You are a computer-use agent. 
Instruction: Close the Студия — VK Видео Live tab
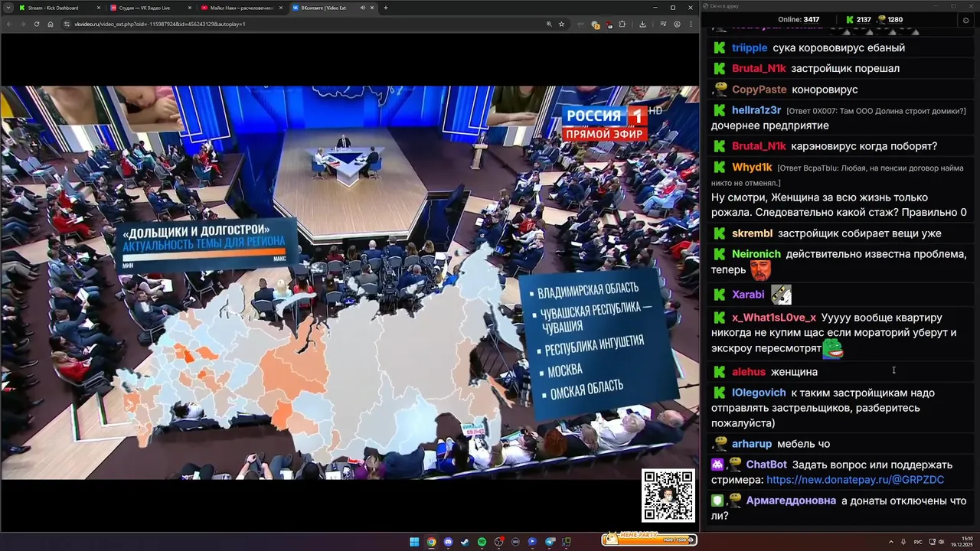point(190,8)
